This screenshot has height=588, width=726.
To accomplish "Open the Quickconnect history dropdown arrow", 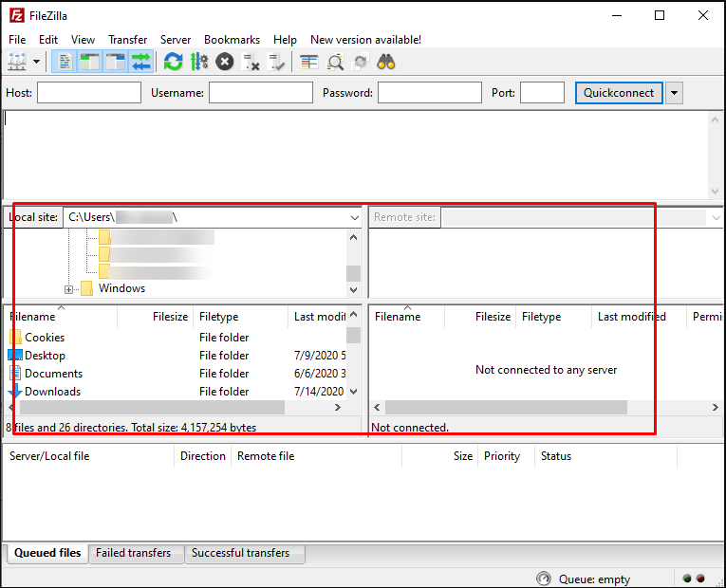I will pos(674,93).
